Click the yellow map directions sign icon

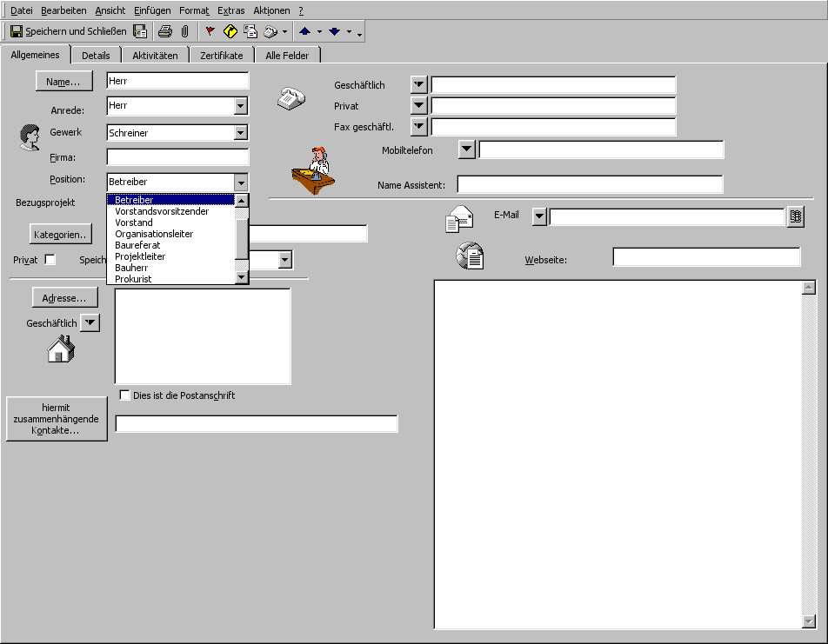tap(230, 31)
